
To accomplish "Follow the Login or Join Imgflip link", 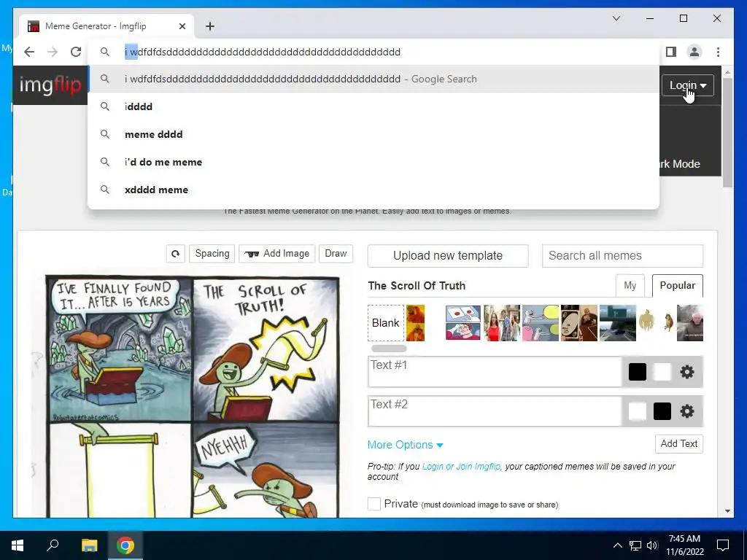I will tap(461, 467).
